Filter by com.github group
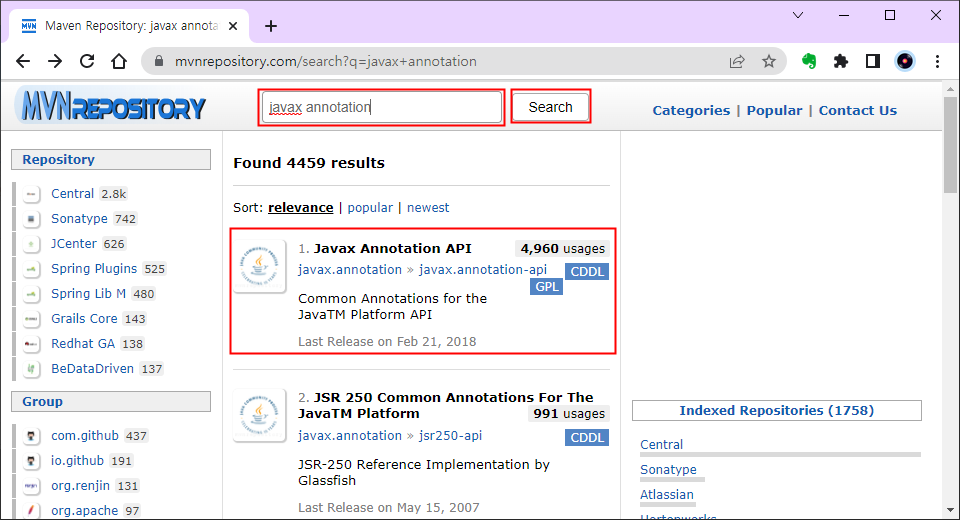 pyautogui.click(x=84, y=436)
